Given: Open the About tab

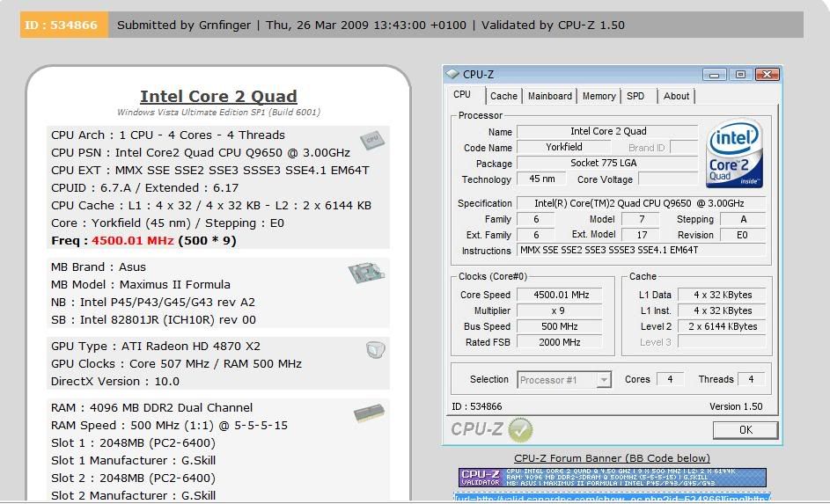Looking at the screenshot, I should 676,96.
